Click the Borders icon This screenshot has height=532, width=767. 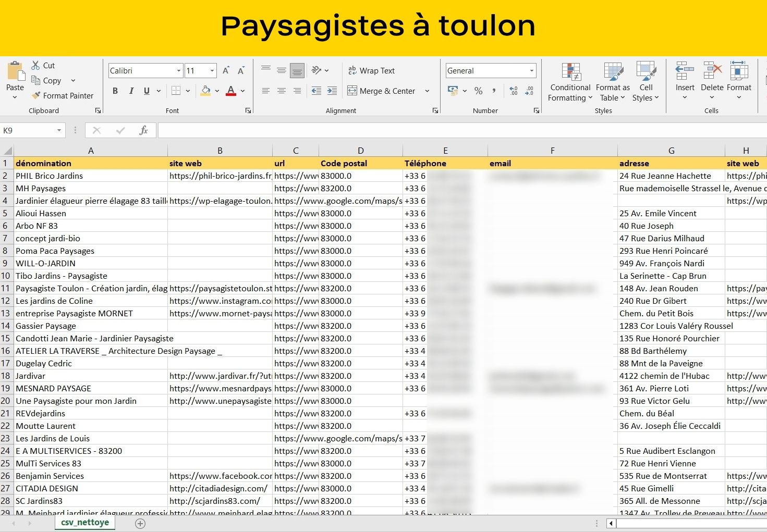[x=176, y=91]
